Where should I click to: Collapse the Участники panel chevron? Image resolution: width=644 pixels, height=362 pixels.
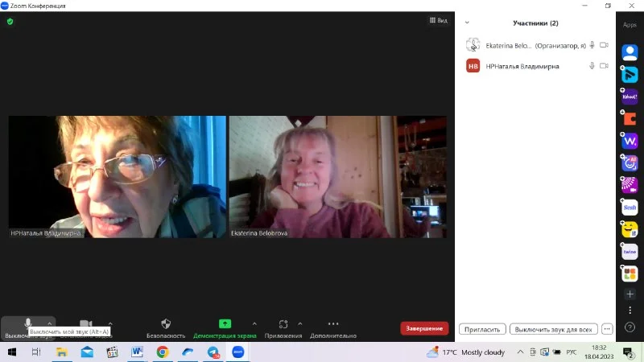click(467, 23)
